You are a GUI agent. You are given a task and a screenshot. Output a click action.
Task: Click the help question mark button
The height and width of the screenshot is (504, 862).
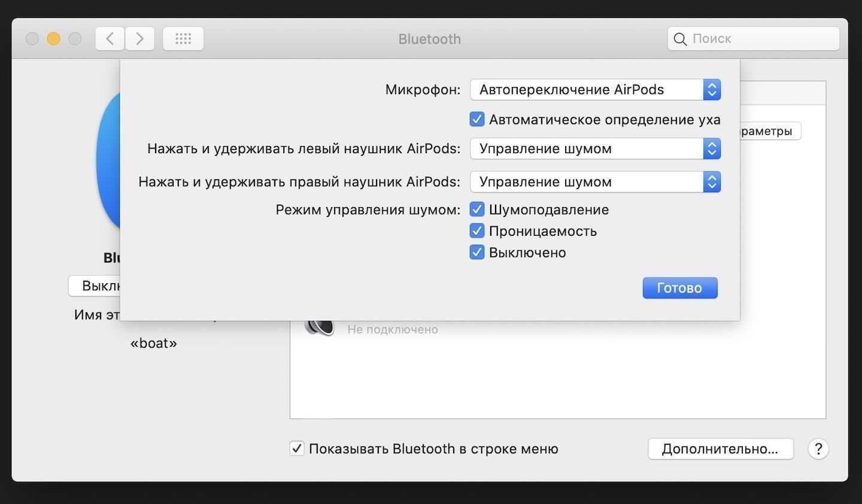click(x=818, y=448)
